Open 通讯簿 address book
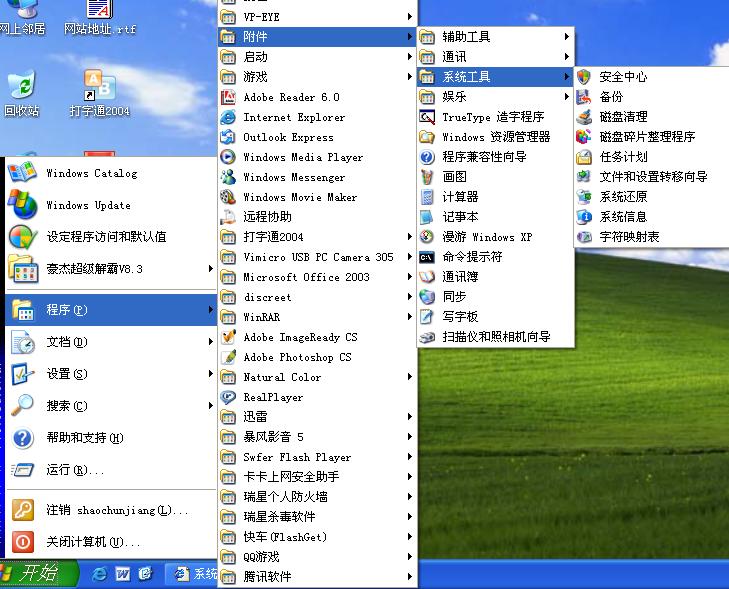Viewport: 729px width, 589px height. (496, 277)
